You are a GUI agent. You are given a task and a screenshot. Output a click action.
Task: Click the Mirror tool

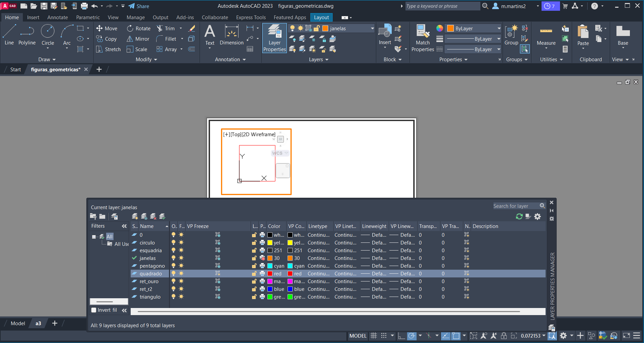138,39
